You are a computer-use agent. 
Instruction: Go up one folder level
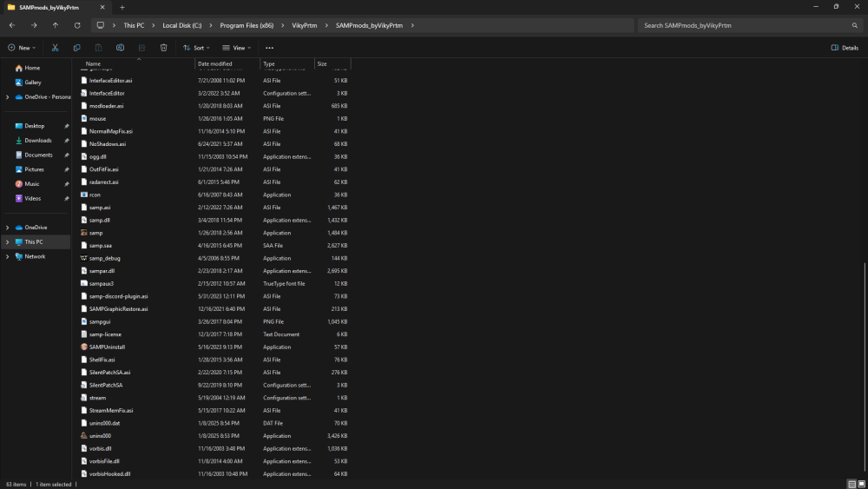pyautogui.click(x=56, y=25)
